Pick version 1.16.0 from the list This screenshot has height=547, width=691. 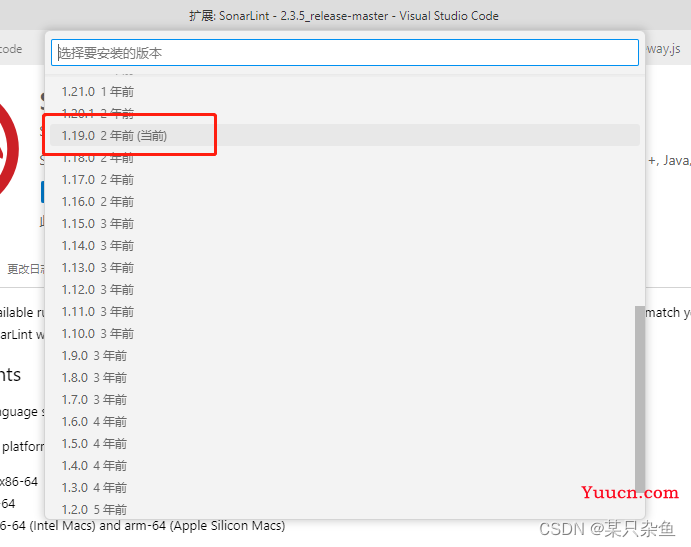[x=345, y=202]
